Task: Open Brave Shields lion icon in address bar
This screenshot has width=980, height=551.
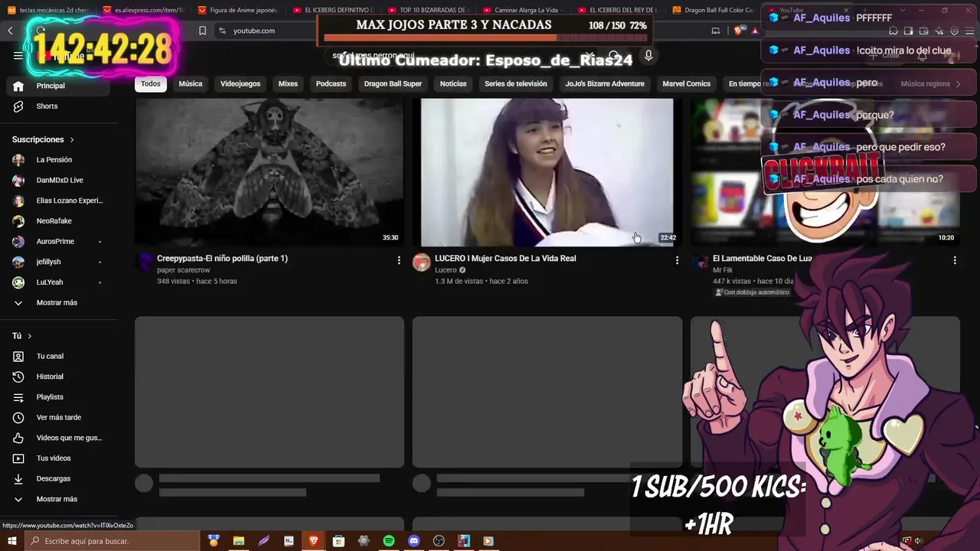Action: (x=738, y=31)
